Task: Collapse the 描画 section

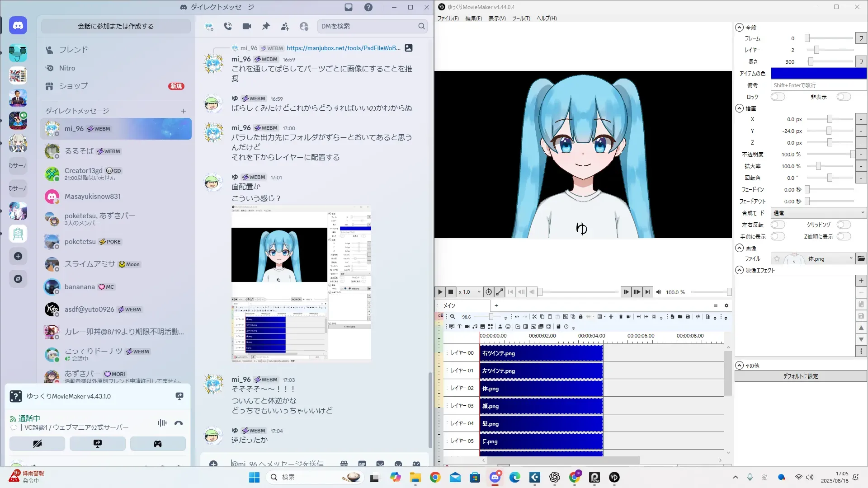Action: 739,108
